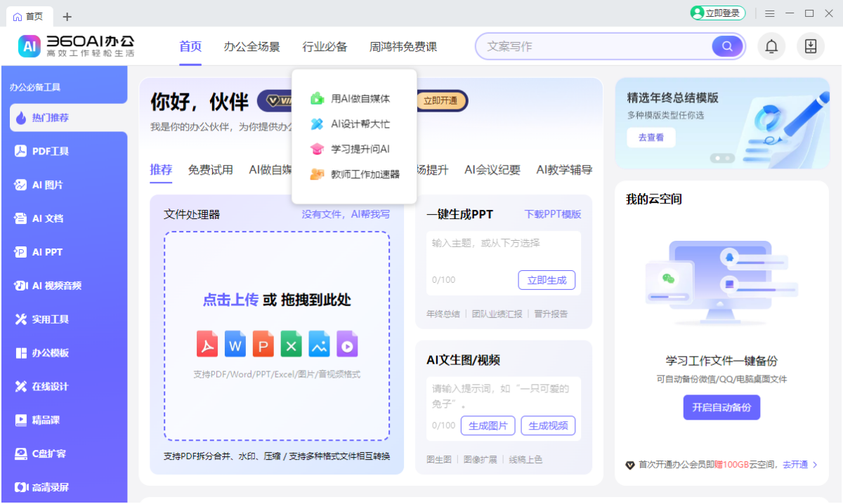
Task: Expand the 行业必备 navigation menu
Action: click(325, 47)
